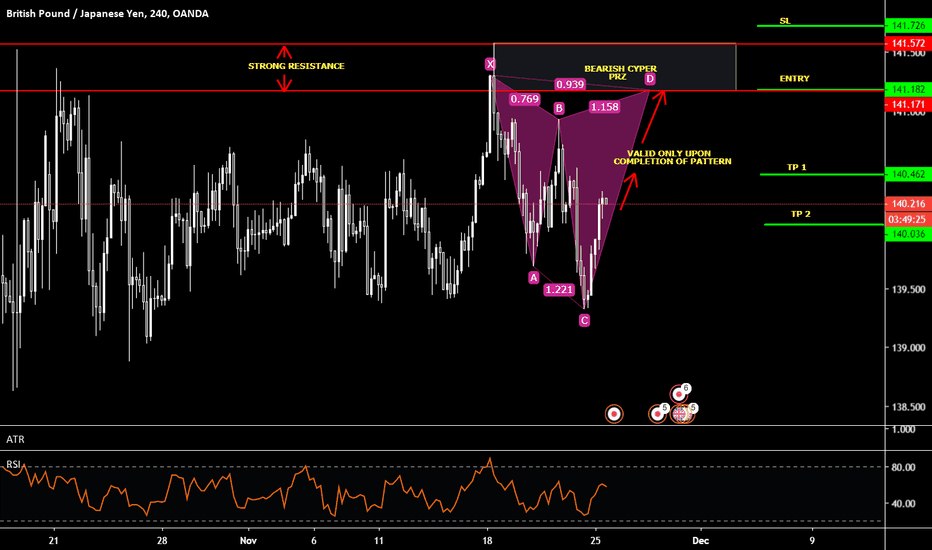This screenshot has width=932, height=550.
Task: Click the current price 140.216 label
Action: tap(906, 203)
